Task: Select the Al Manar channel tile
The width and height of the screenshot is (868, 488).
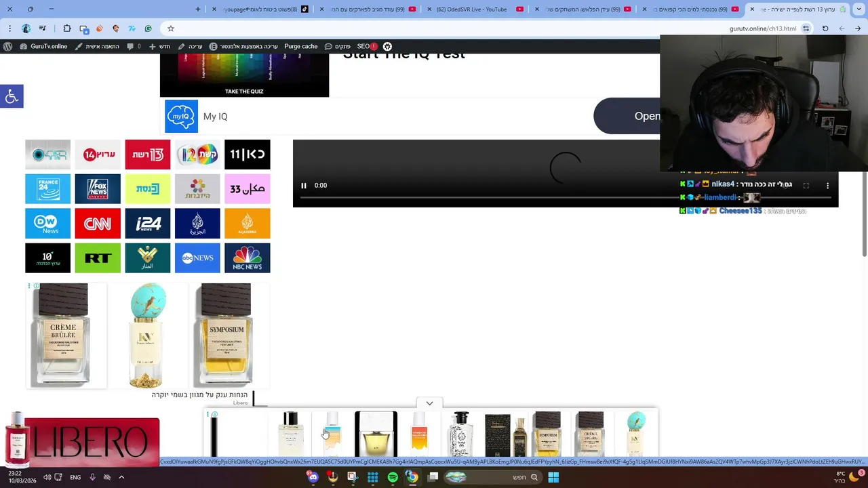Action: pyautogui.click(x=147, y=258)
